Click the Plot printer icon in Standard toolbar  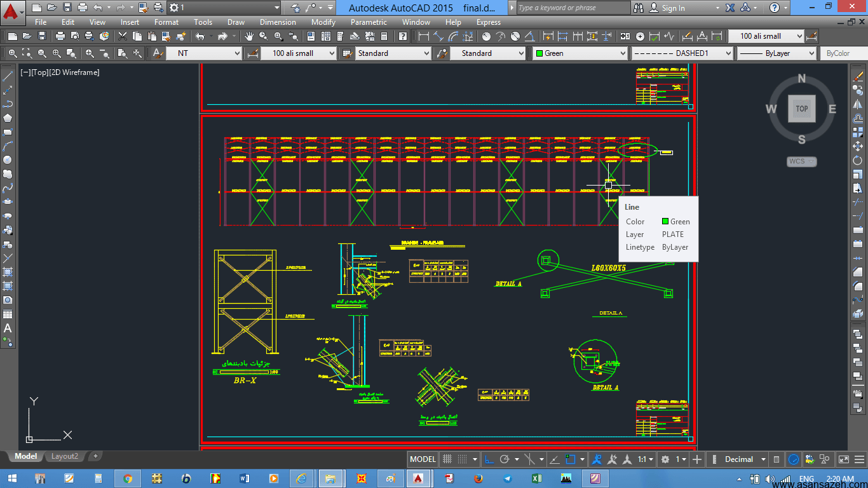[x=60, y=36]
